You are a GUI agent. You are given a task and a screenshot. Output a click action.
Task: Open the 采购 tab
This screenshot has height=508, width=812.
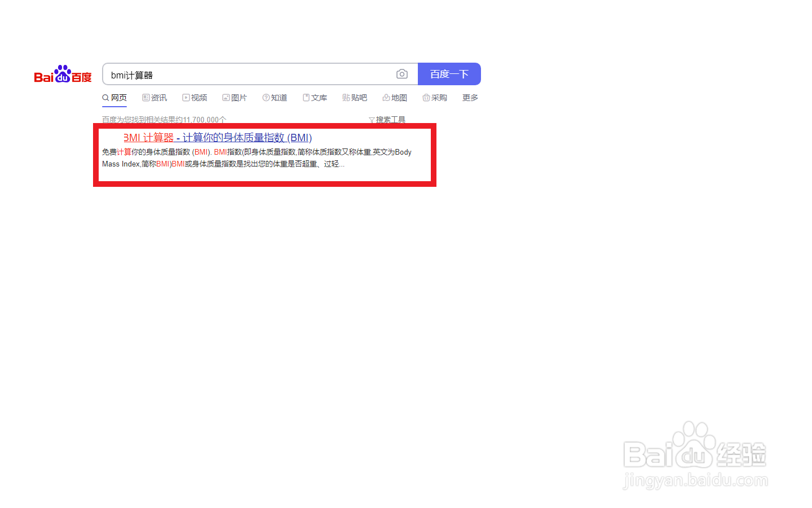coord(435,98)
